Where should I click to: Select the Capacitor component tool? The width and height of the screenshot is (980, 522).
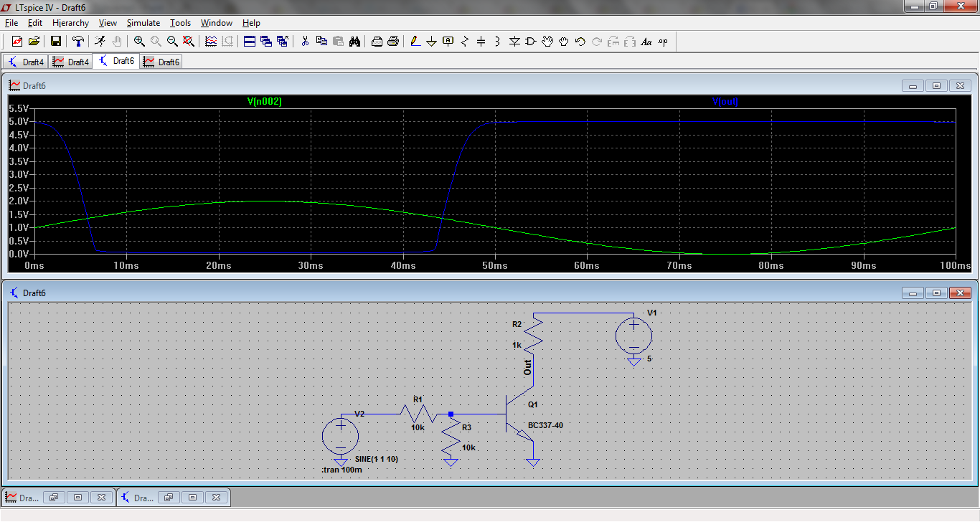pos(481,42)
